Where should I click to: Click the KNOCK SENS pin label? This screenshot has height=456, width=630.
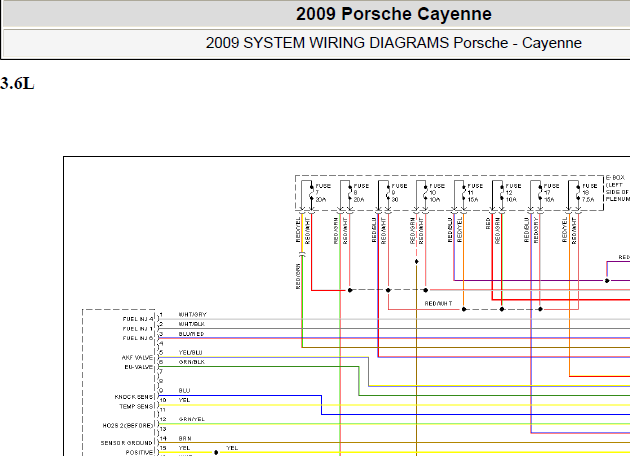134,397
